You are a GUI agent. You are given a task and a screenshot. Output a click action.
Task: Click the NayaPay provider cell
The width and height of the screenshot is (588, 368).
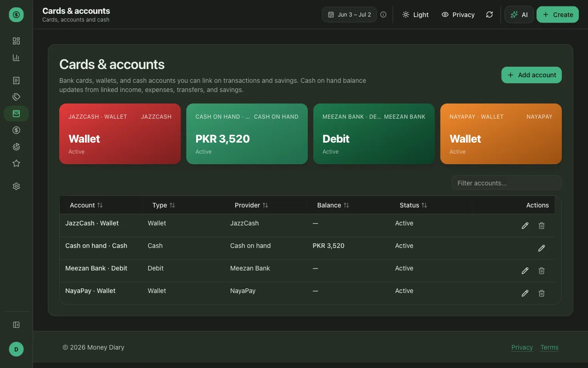(243, 291)
